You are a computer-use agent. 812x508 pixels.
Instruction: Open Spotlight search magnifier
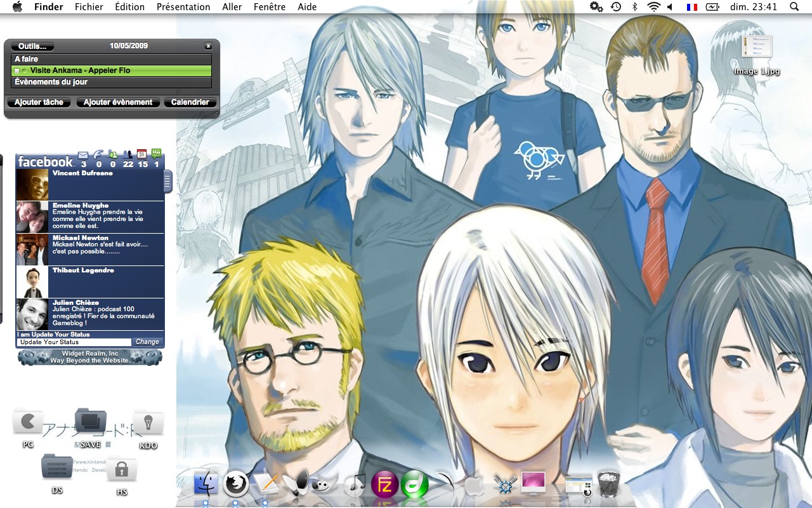click(x=794, y=7)
